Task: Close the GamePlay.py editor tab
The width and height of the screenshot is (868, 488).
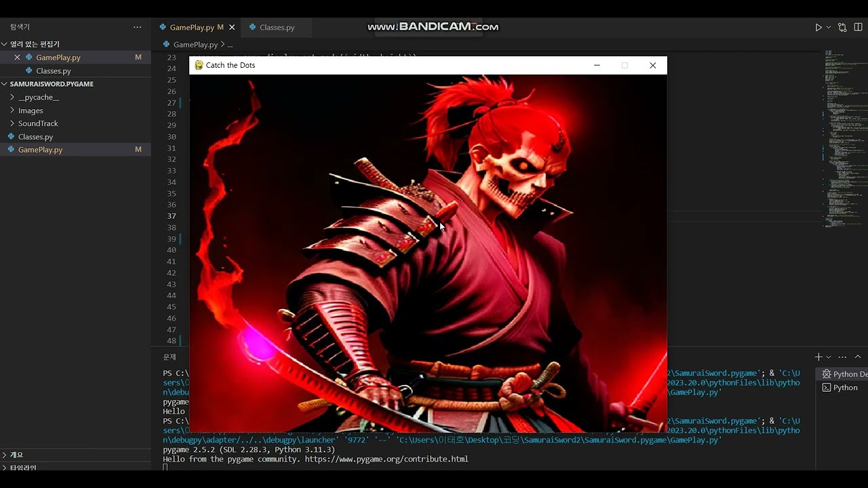Action: [x=232, y=28]
